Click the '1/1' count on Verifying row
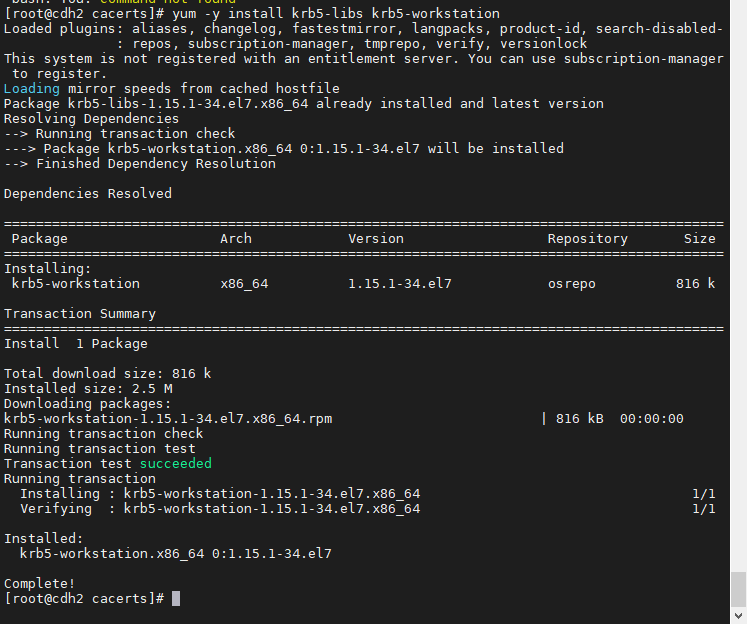Image resolution: width=747 pixels, height=624 pixels. pyautogui.click(x=704, y=509)
